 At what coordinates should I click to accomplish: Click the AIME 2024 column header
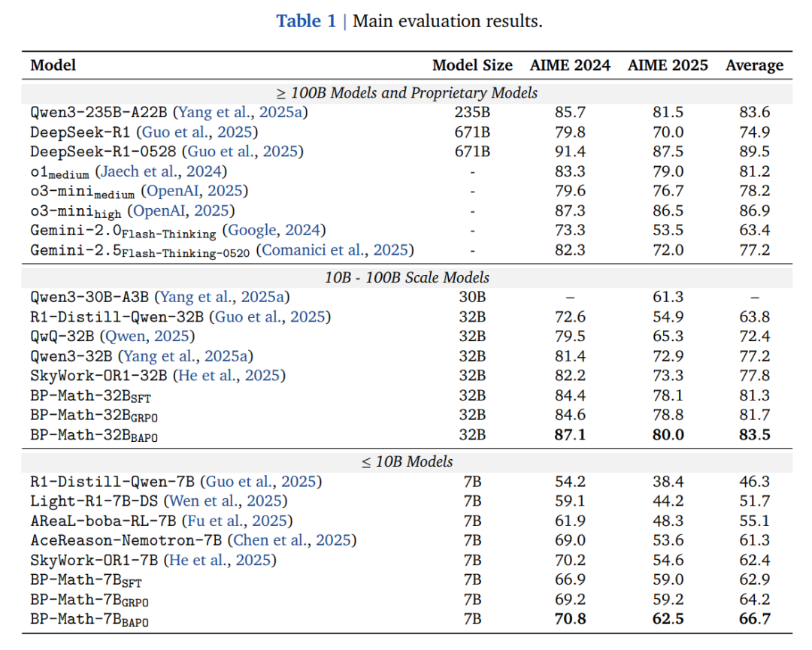pos(570,65)
